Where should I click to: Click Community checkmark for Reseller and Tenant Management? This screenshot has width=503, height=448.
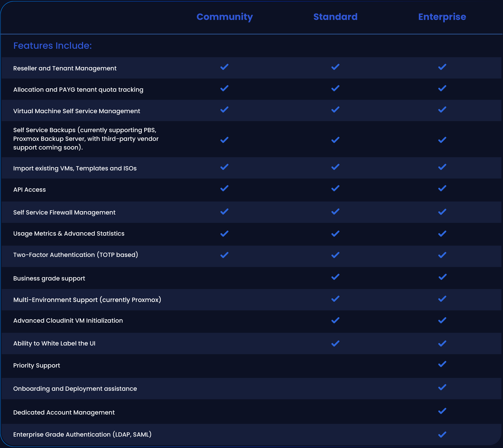pyautogui.click(x=224, y=67)
